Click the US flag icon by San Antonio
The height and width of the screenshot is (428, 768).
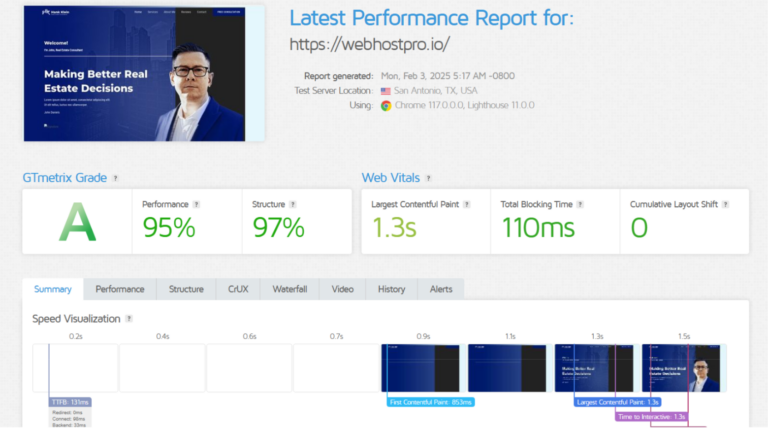point(386,91)
